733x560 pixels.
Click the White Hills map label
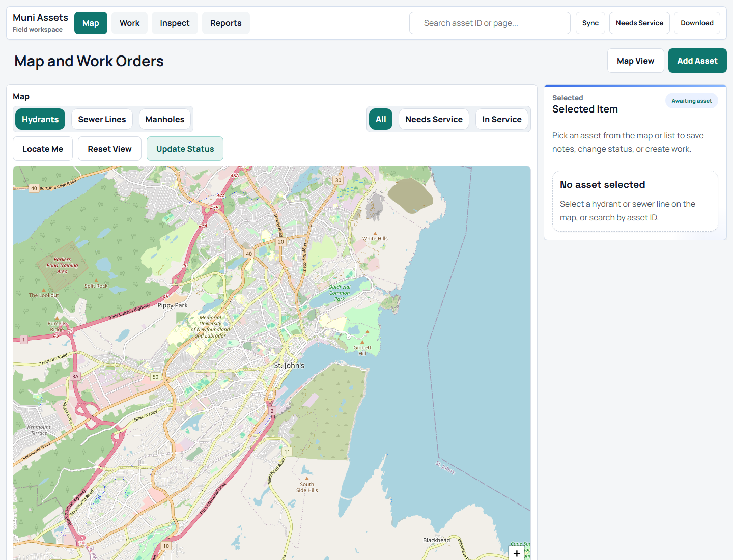tap(375, 238)
